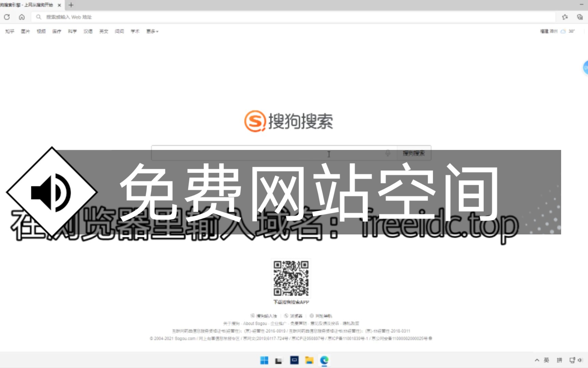The width and height of the screenshot is (588, 368).
Task: Open the 网址导航 footer link
Action: coord(321,316)
